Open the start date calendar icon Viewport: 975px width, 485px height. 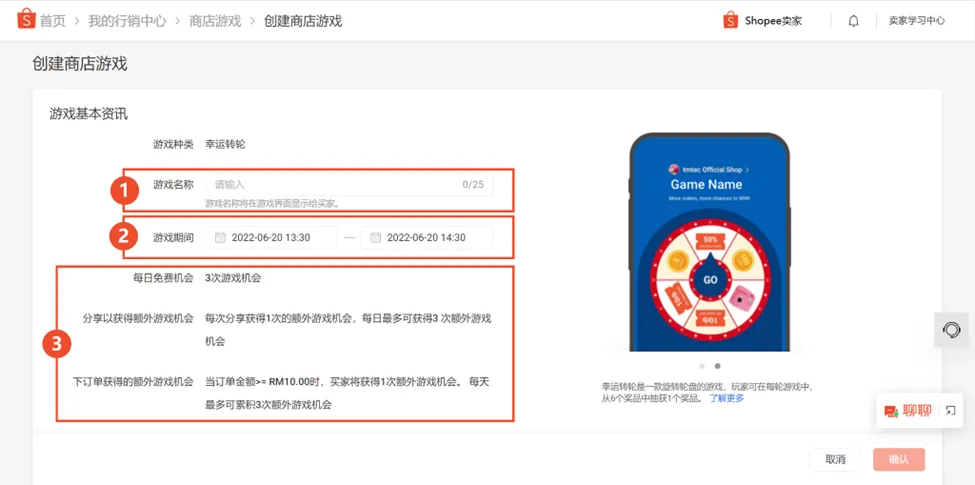point(220,238)
